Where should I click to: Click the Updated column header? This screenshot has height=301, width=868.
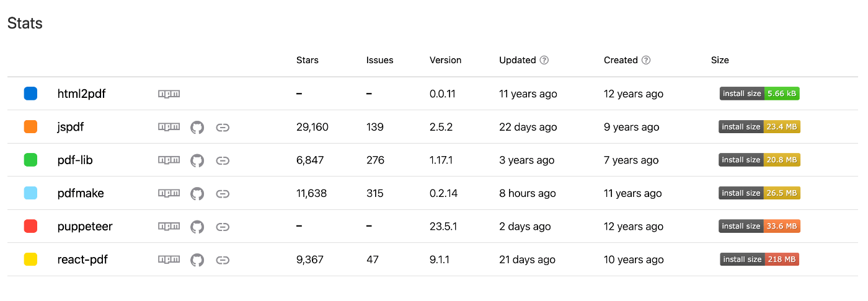[518, 60]
